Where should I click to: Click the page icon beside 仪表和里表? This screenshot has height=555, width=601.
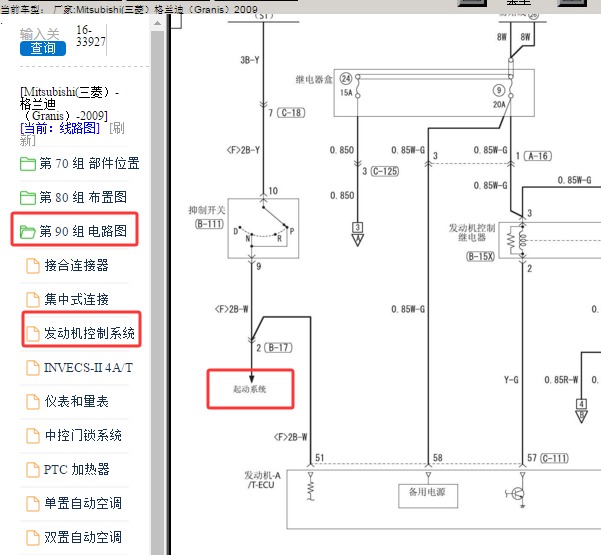33,402
